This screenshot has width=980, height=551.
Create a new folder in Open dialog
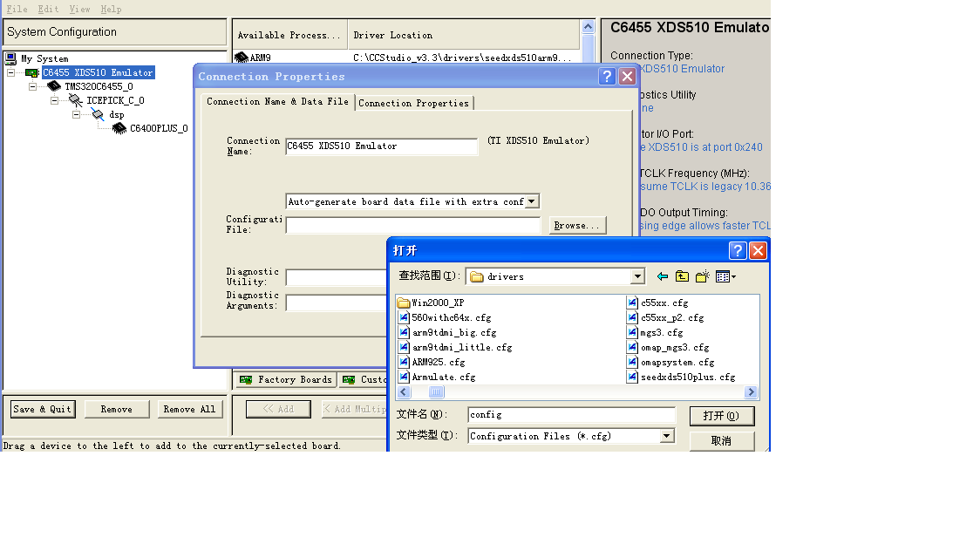703,276
